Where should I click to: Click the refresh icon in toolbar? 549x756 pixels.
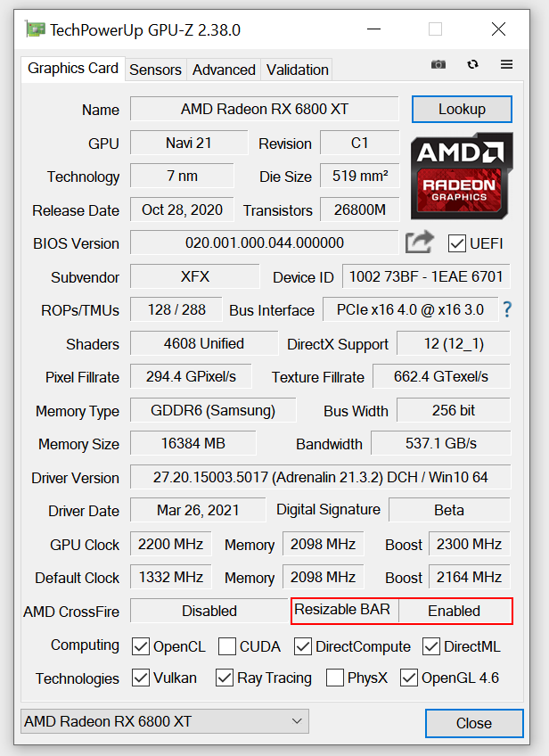[473, 64]
